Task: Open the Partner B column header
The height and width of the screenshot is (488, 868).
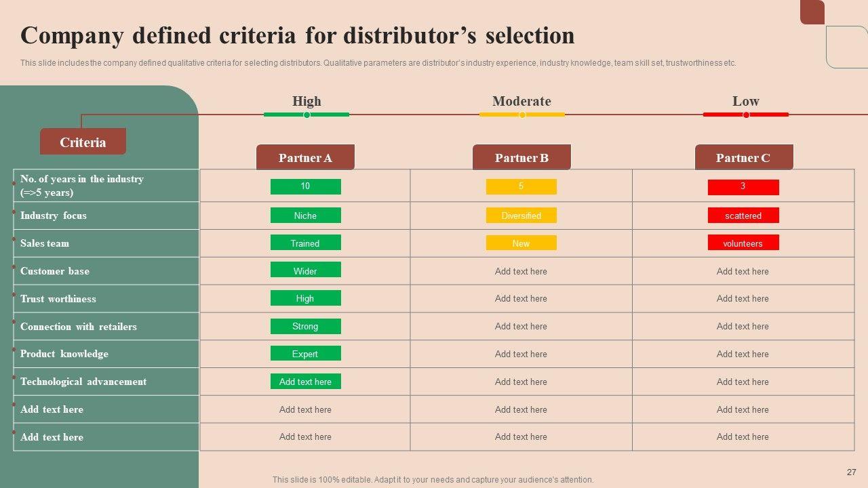Action: tap(521, 158)
